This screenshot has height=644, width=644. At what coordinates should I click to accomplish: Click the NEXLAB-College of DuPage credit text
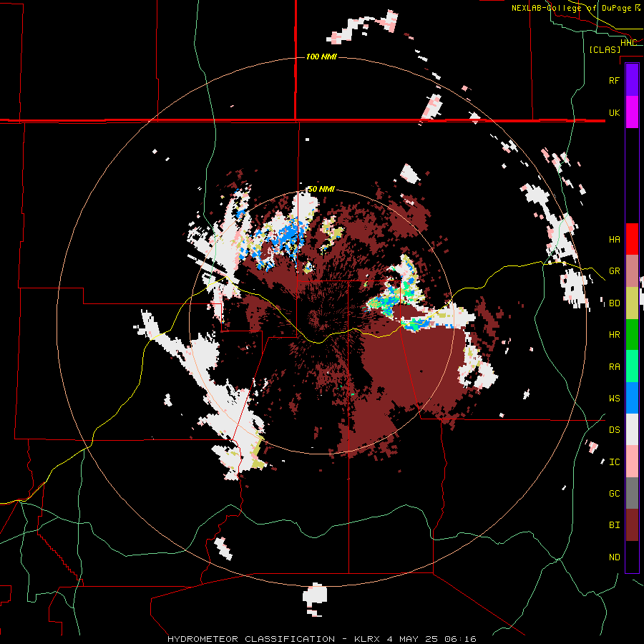point(571,8)
